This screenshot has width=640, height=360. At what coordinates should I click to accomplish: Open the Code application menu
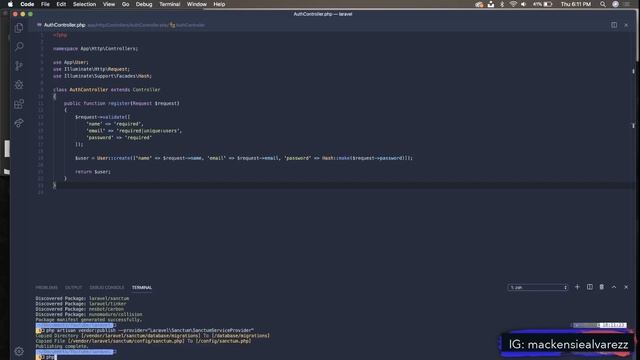click(27, 4)
